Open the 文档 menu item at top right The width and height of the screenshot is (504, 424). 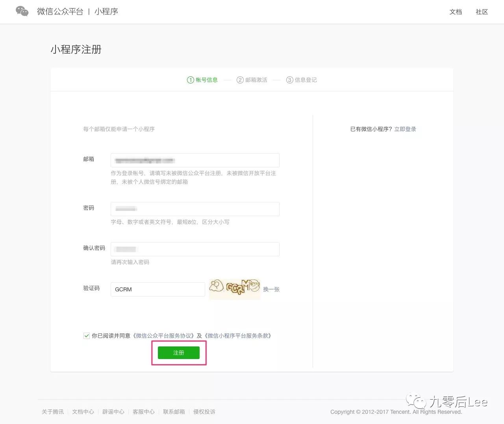point(456,12)
